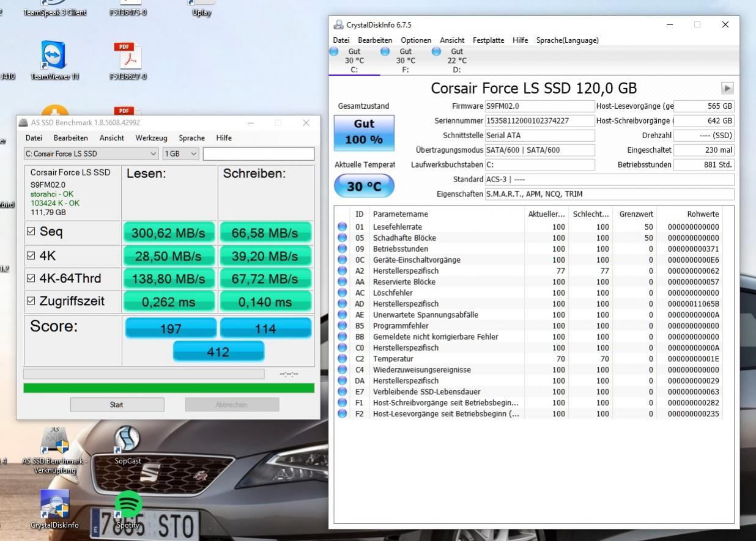The width and height of the screenshot is (756, 541).
Task: Click drive D: health status icon
Action: click(x=436, y=52)
